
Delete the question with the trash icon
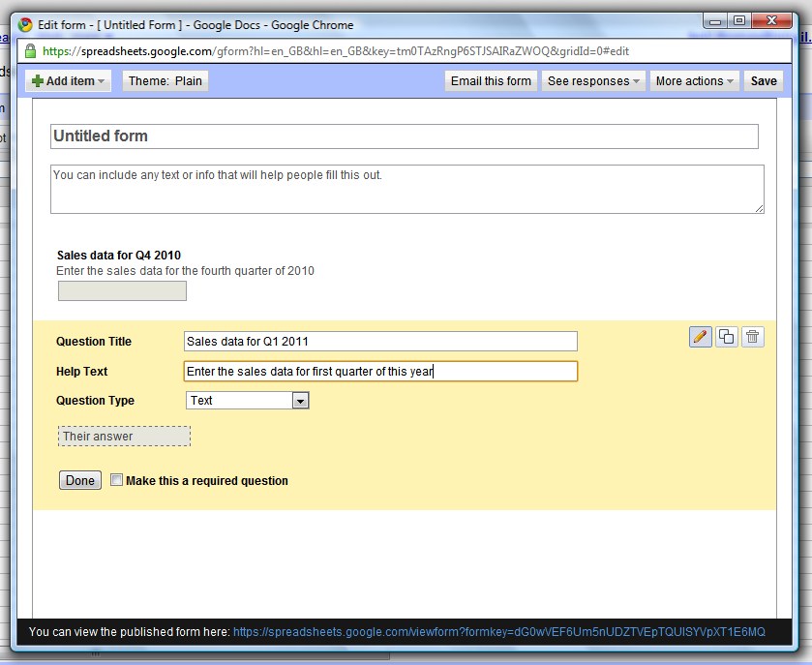750,336
